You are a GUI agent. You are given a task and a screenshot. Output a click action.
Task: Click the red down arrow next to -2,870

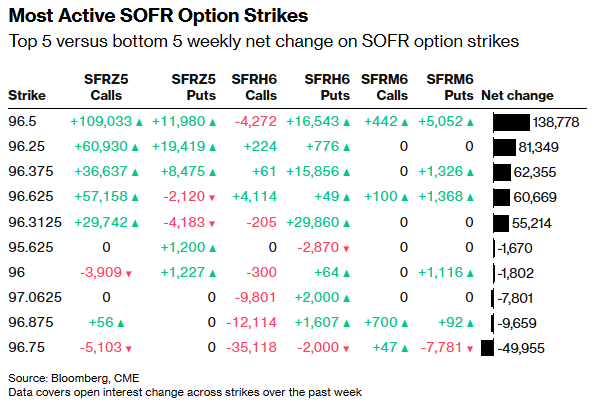[x=346, y=248]
